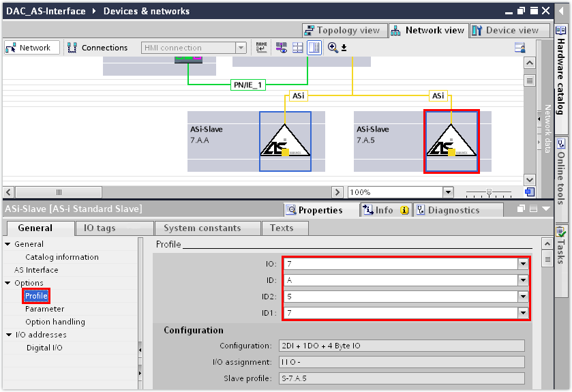Screen dimensions: 572x392
Task: Select the ASi-Slave 7.A.5 device icon
Action: tap(451, 141)
